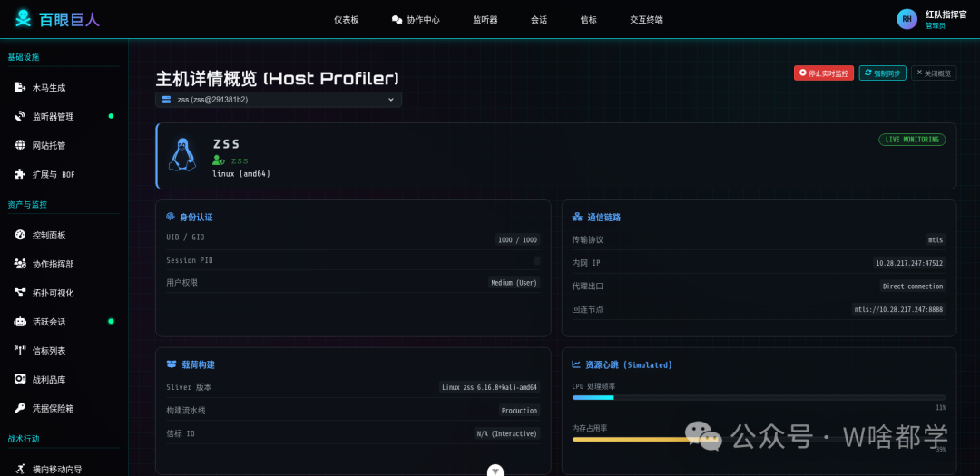Screen dimensions: 980x476
Task: Open 木马生成 file icon in sidebar
Action: [20, 87]
